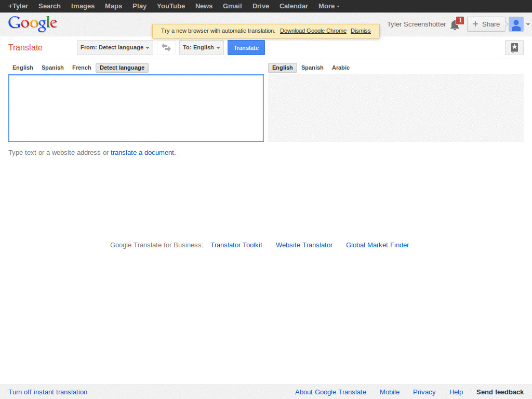Open +Tyler in the top bar
The image size is (532, 399).
pos(18,6)
